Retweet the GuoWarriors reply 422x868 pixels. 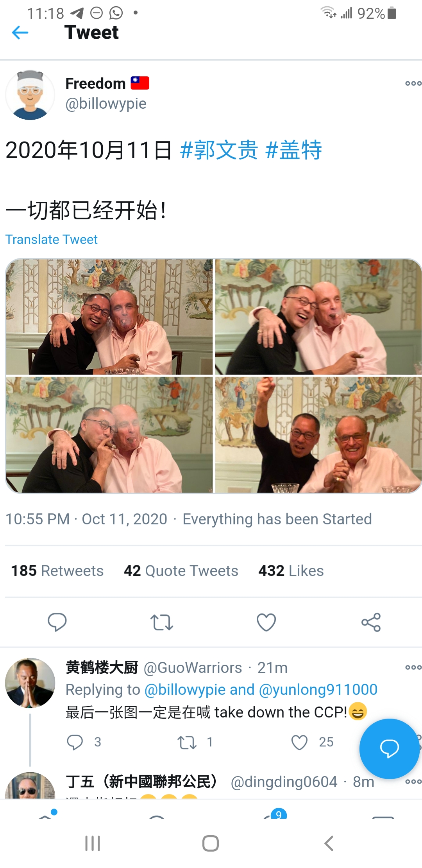point(187,742)
